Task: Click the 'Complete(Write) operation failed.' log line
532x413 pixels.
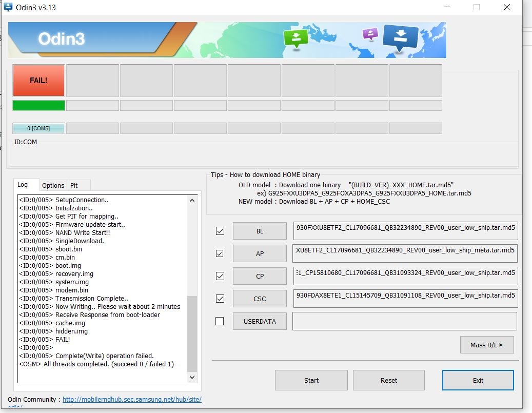Action: [87, 356]
